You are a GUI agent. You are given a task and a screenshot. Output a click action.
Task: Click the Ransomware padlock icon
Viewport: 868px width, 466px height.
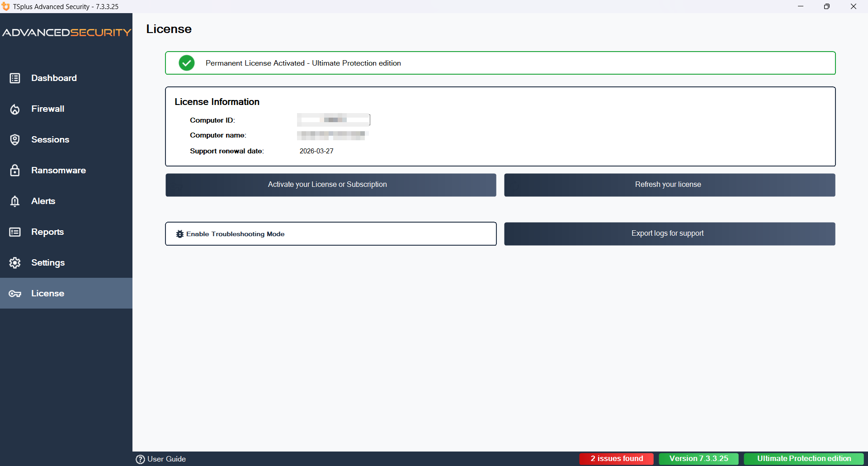15,171
